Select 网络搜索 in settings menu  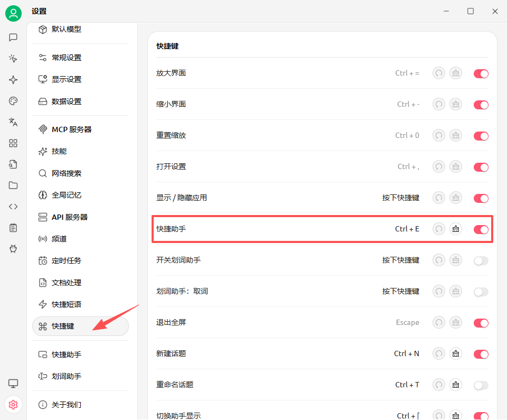pyautogui.click(x=80, y=173)
